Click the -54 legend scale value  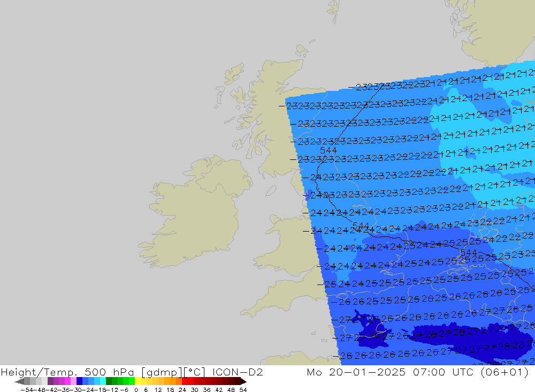pyautogui.click(x=27, y=389)
